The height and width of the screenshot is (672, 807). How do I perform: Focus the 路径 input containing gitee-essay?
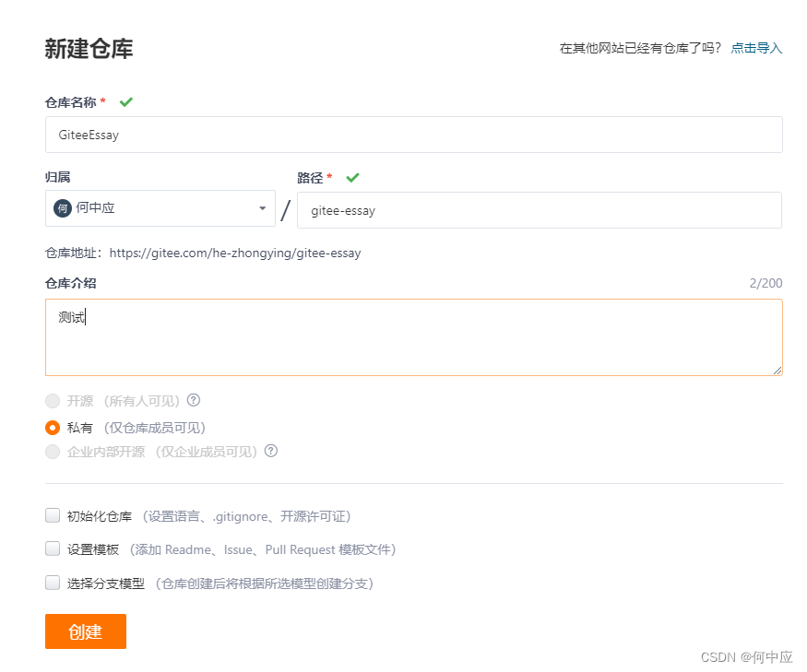[539, 210]
